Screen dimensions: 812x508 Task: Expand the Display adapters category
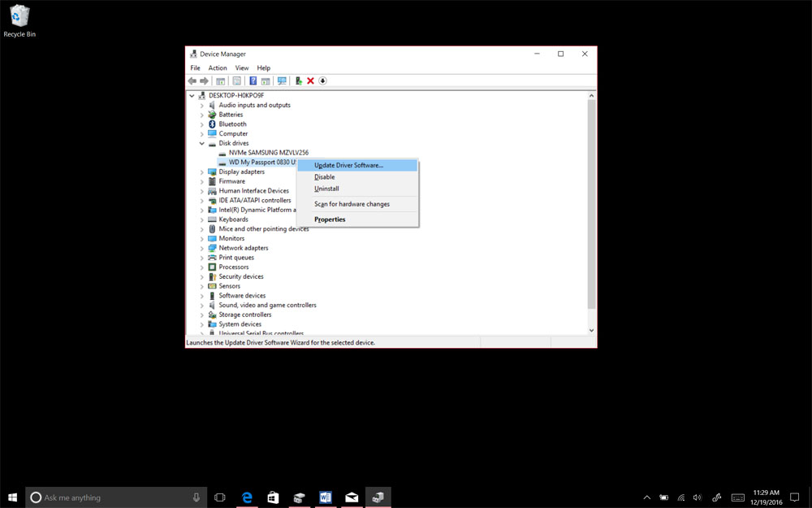tap(201, 172)
